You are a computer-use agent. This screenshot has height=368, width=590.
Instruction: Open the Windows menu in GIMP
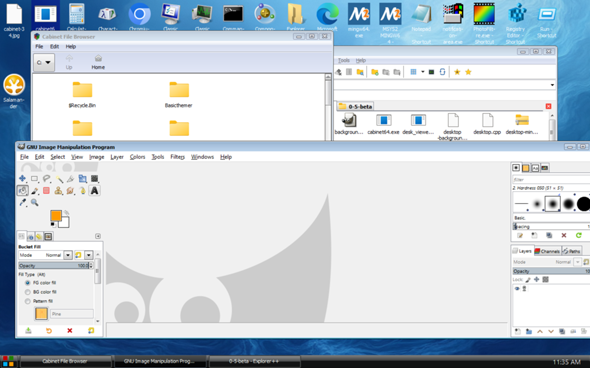[x=202, y=157]
